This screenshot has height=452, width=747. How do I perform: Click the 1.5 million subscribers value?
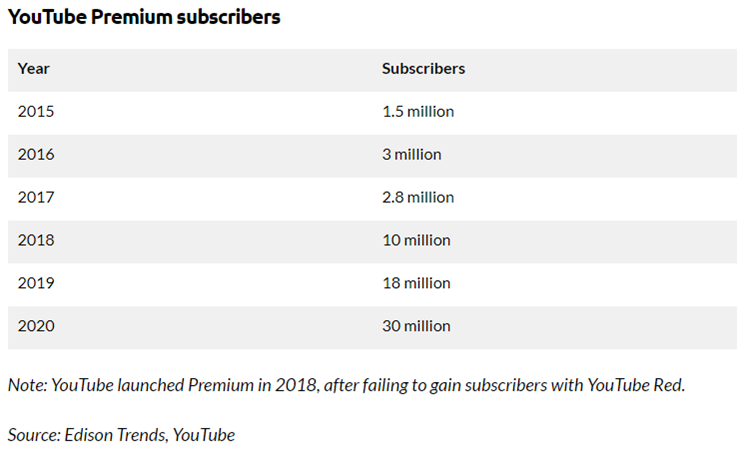pyautogui.click(x=418, y=111)
